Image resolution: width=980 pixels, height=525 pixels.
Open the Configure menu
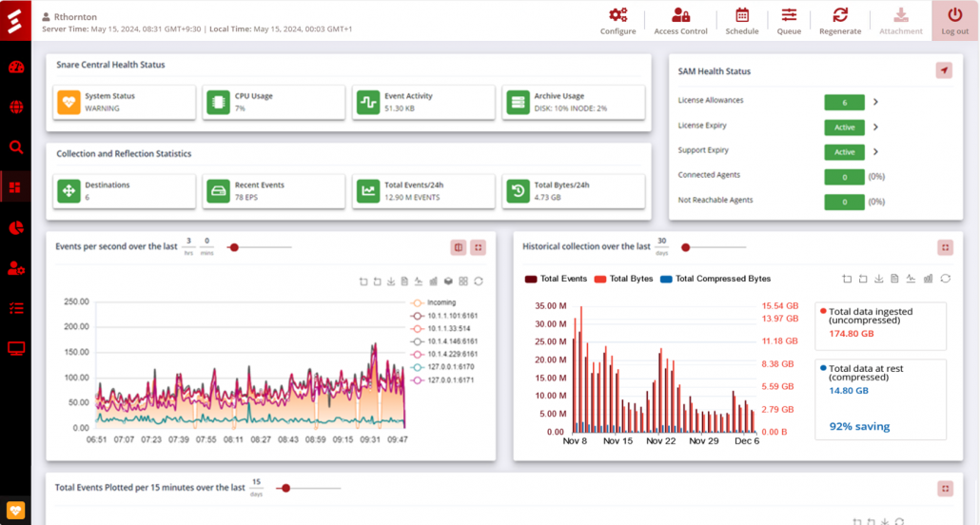[618, 21]
